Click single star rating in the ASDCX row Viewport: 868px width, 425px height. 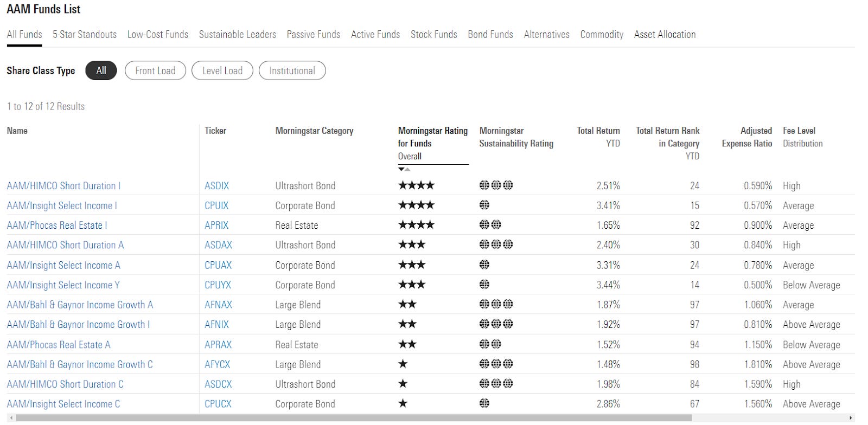click(403, 384)
